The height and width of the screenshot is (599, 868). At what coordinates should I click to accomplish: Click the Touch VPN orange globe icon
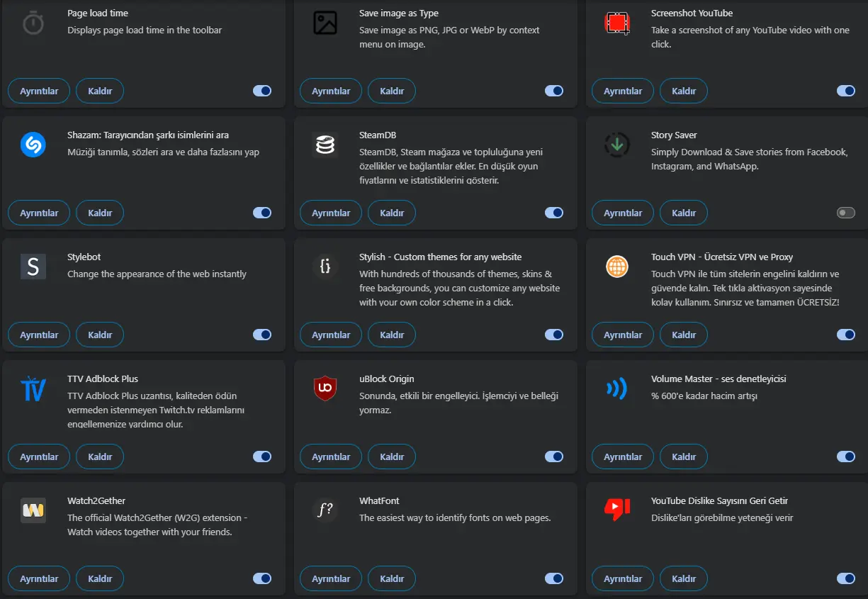point(617,267)
